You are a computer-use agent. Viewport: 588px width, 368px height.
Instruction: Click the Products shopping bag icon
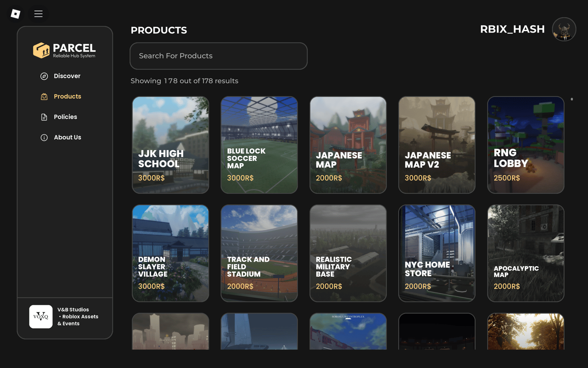[44, 97]
